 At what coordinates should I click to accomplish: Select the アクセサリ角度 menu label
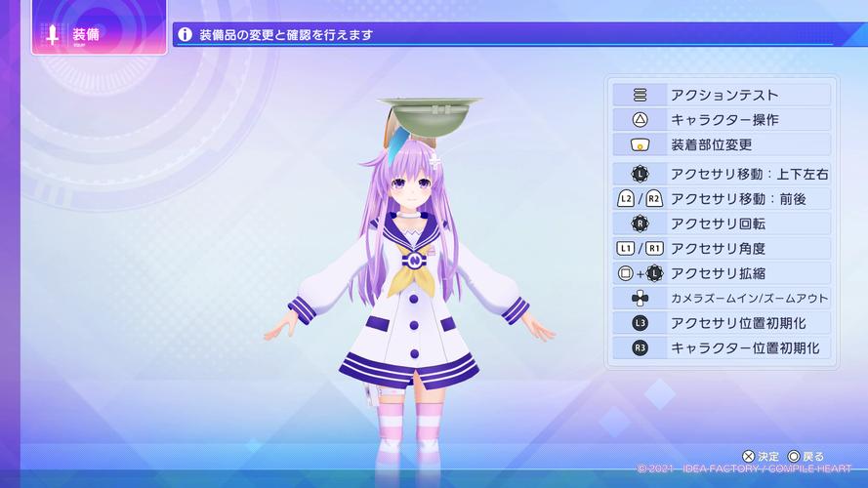[x=718, y=248]
